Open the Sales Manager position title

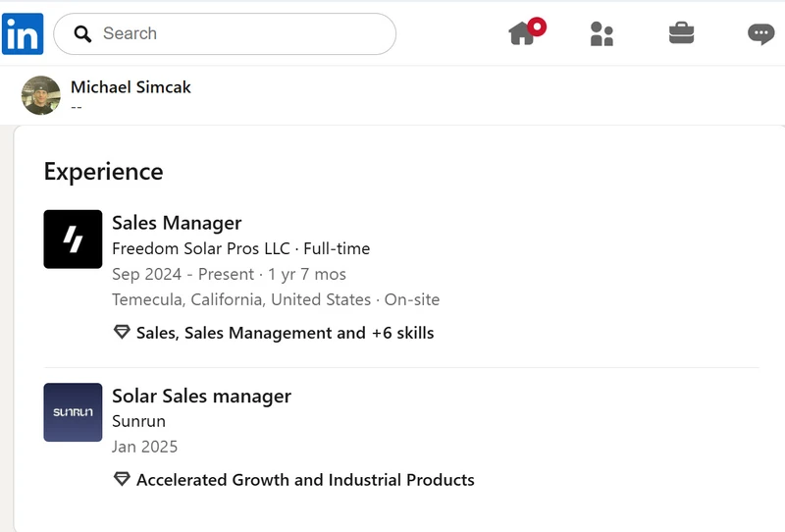pyautogui.click(x=177, y=223)
